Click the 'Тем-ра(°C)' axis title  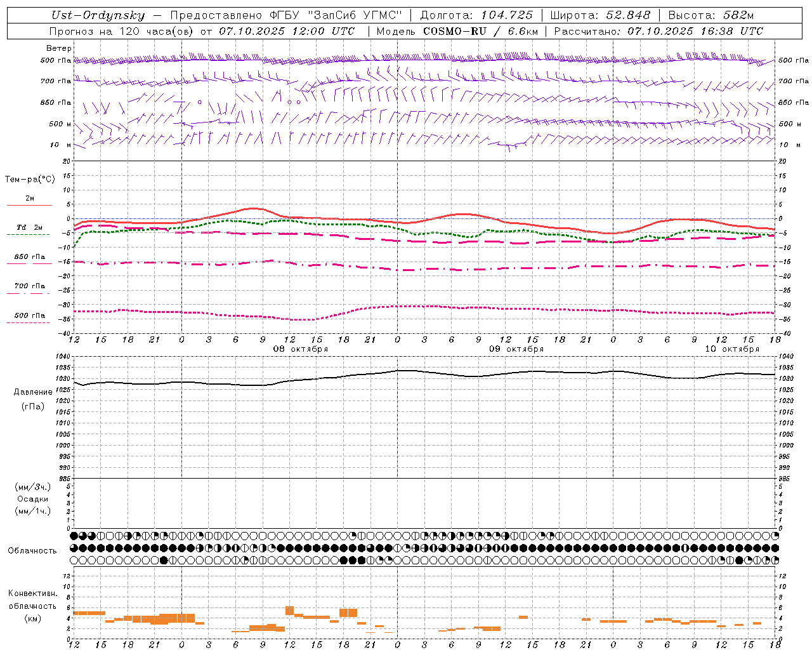30,179
